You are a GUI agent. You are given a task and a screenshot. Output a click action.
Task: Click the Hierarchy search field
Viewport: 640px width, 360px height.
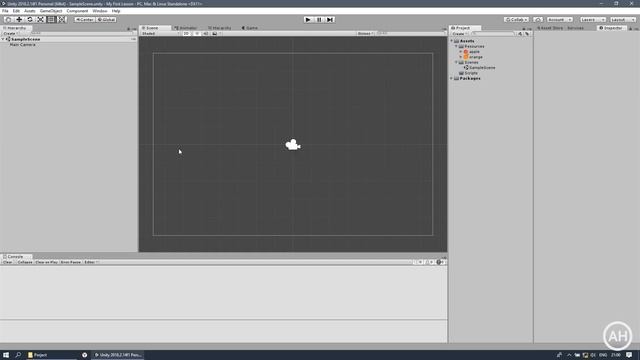(x=82, y=33)
